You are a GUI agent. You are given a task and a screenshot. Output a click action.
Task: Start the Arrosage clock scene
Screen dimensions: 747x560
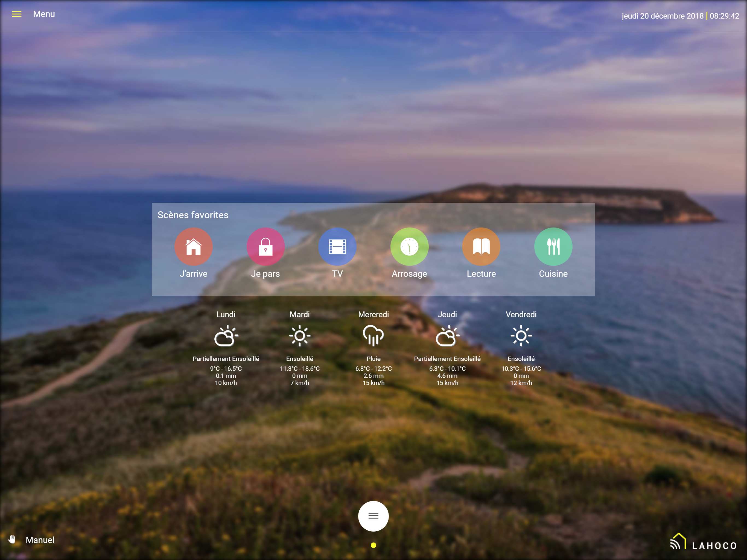(x=409, y=247)
